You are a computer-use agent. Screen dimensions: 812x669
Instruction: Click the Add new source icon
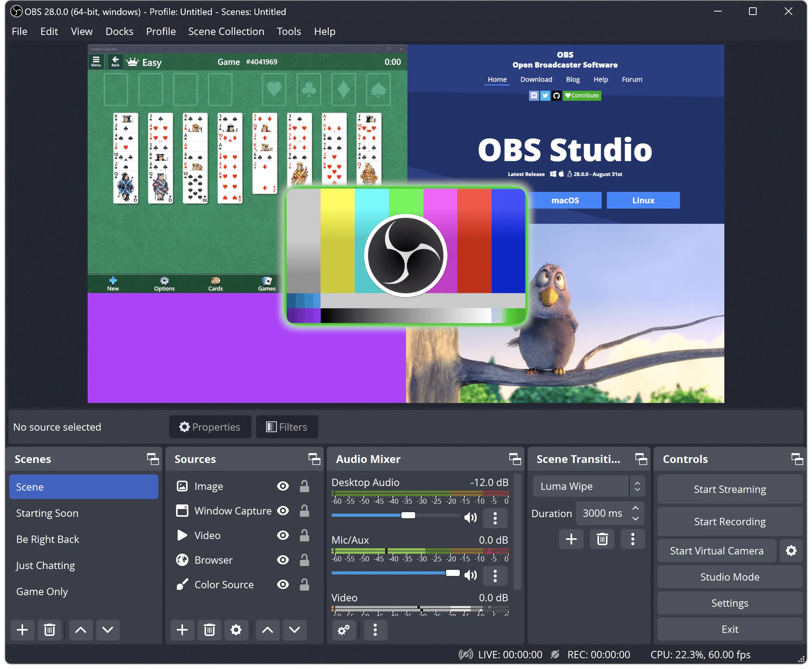[182, 630]
